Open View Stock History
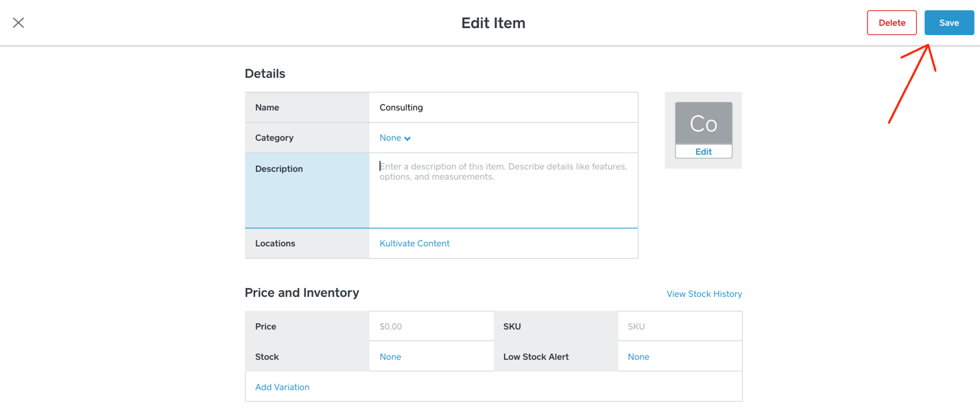Screen dimensions: 980x419 (x=704, y=294)
